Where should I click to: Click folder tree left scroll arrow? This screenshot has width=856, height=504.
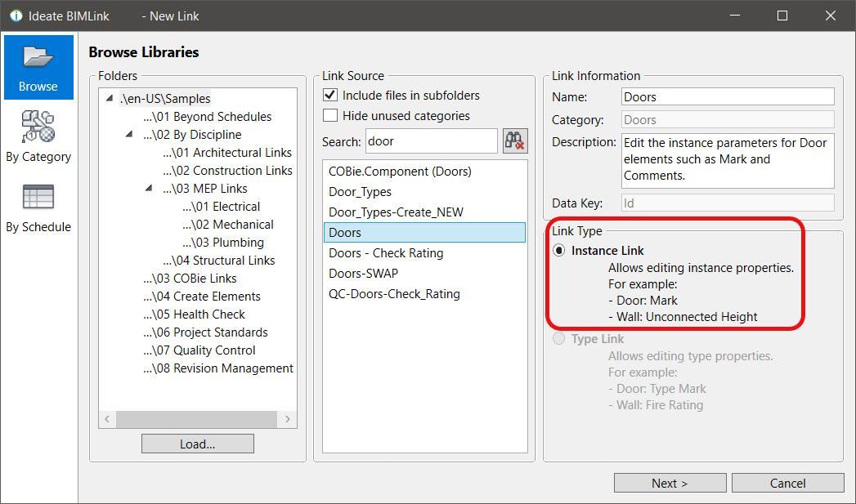[x=108, y=419]
